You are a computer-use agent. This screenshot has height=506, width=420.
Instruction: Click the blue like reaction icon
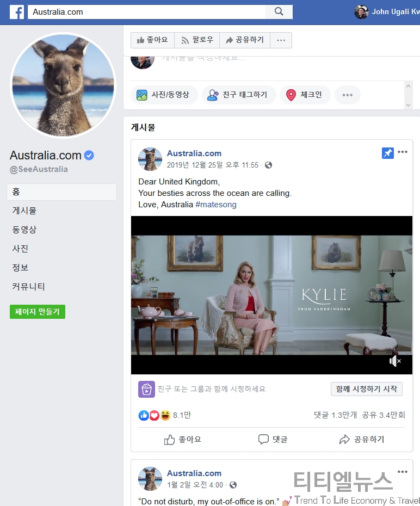[x=144, y=415]
